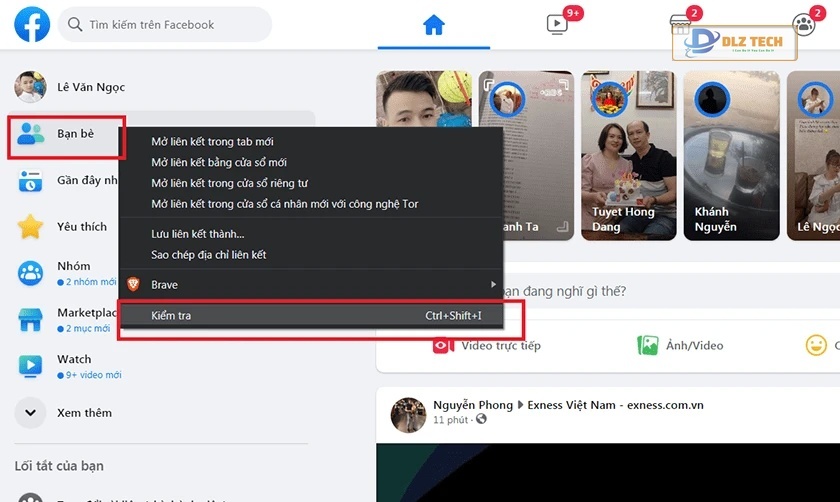This screenshot has height=502, width=840.
Task: Go to the Home feed tab
Action: [x=433, y=25]
